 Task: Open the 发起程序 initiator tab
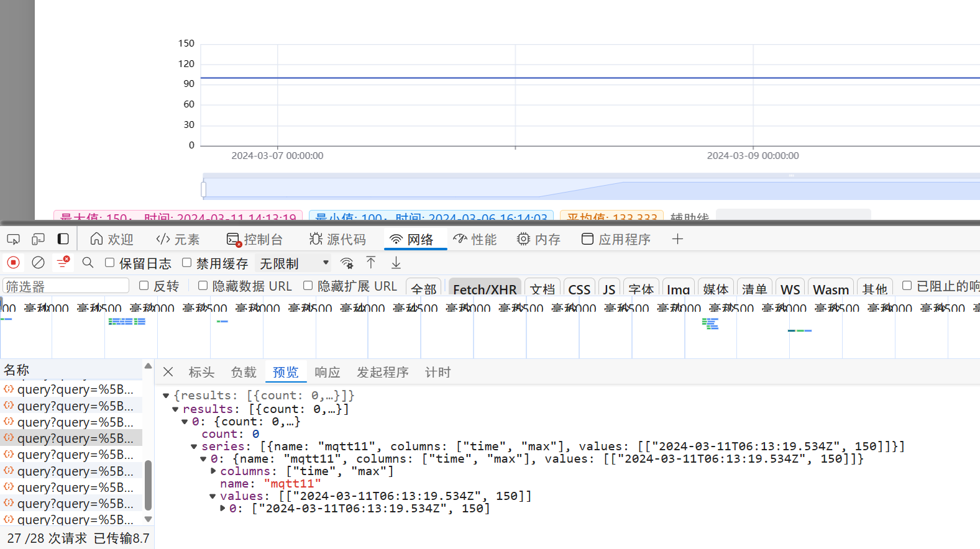382,372
